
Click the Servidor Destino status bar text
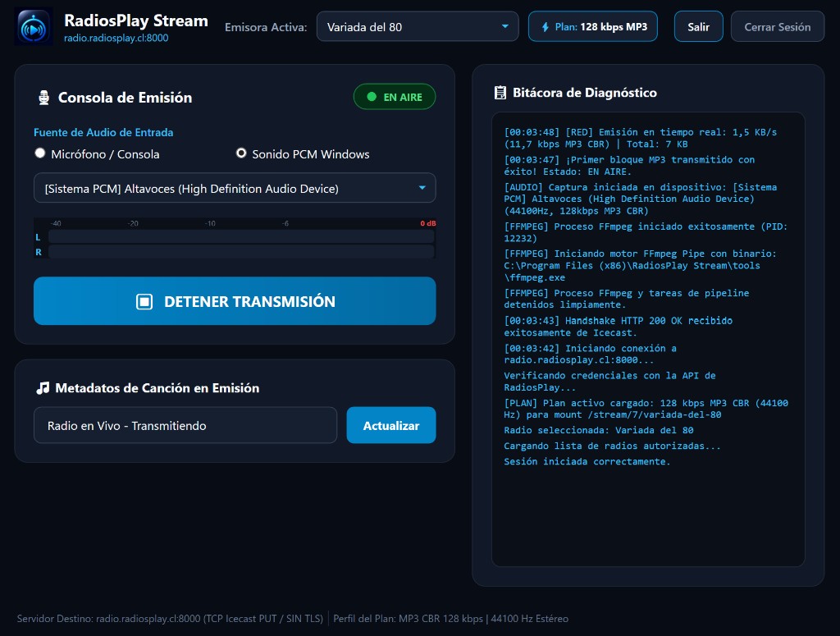coord(170,619)
